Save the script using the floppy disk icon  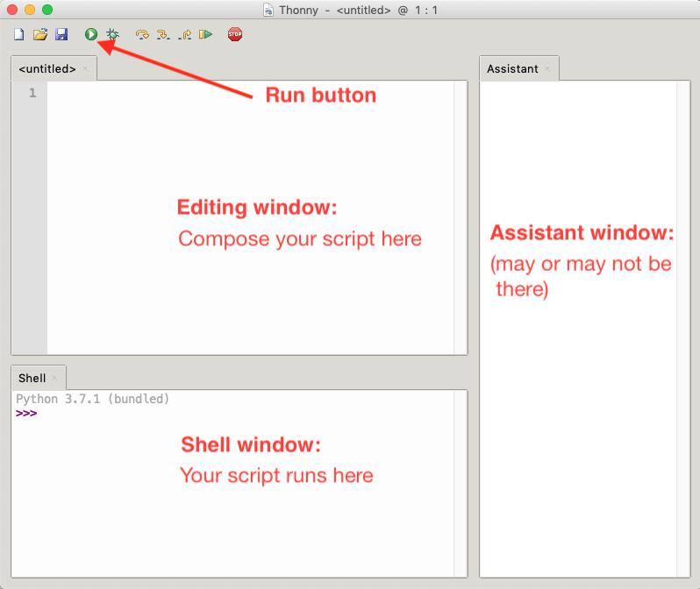point(61,34)
